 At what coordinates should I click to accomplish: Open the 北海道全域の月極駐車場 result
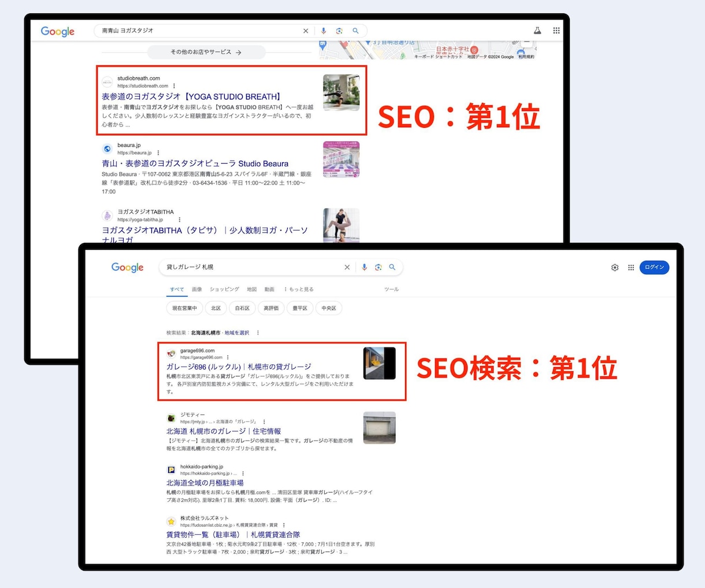coord(205,483)
